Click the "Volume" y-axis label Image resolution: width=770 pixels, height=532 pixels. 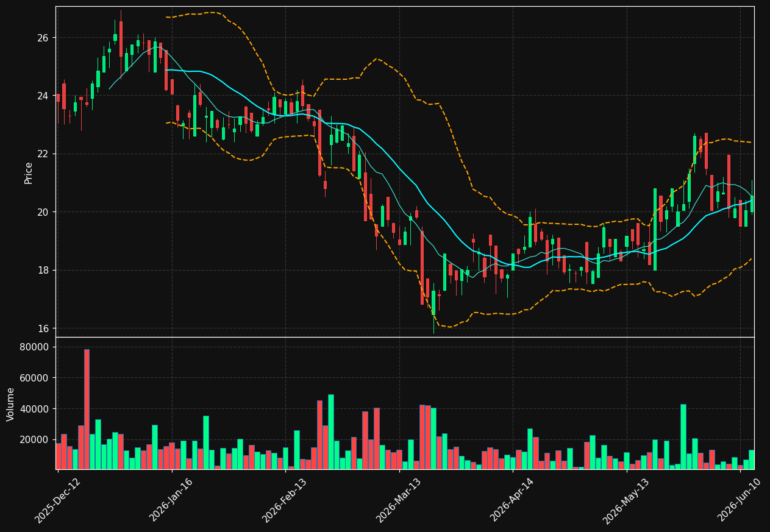click(x=11, y=404)
